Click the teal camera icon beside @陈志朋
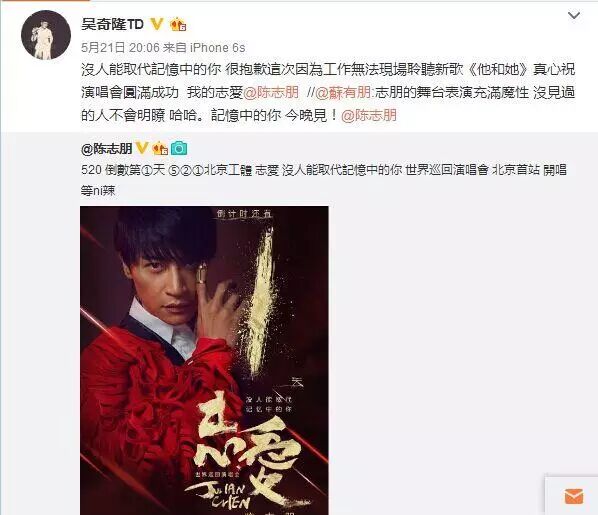 (x=178, y=148)
